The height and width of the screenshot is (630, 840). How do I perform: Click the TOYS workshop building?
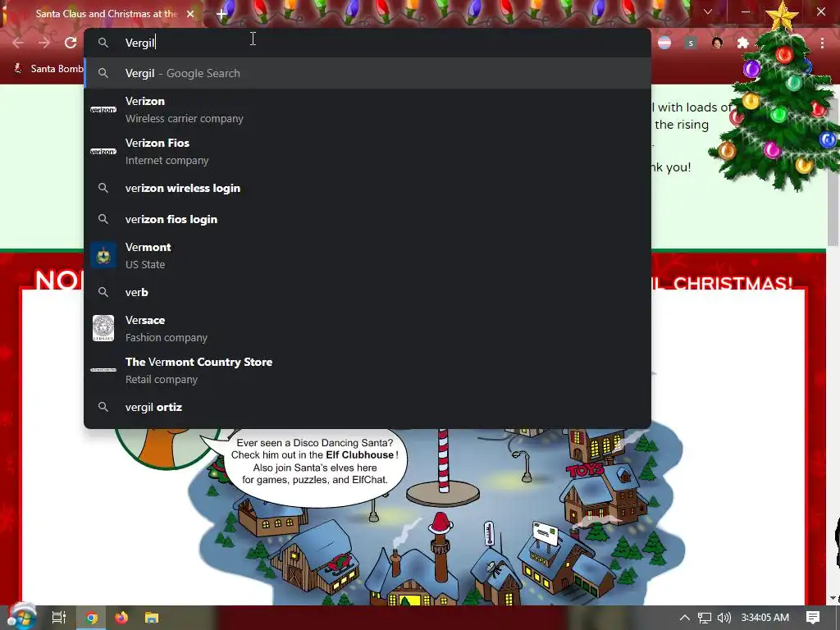(x=605, y=494)
